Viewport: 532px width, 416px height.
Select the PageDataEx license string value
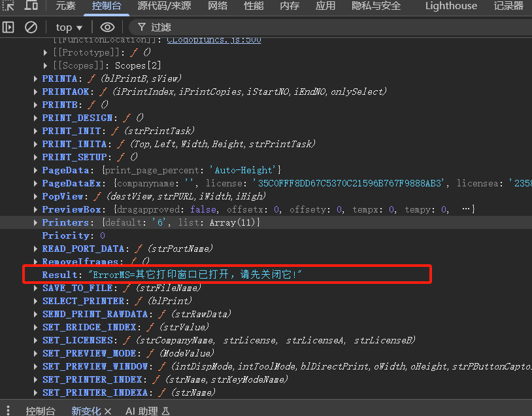pos(349,183)
